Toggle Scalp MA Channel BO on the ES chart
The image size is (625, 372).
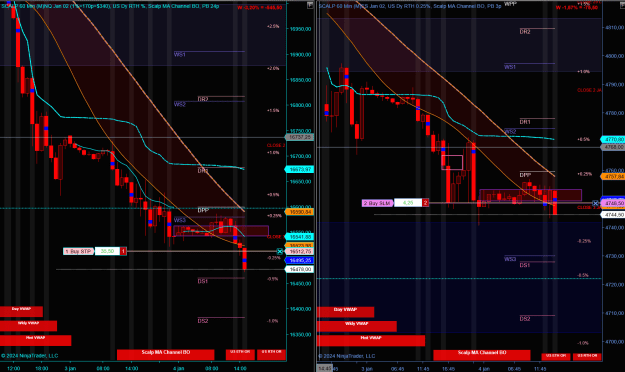click(x=482, y=355)
